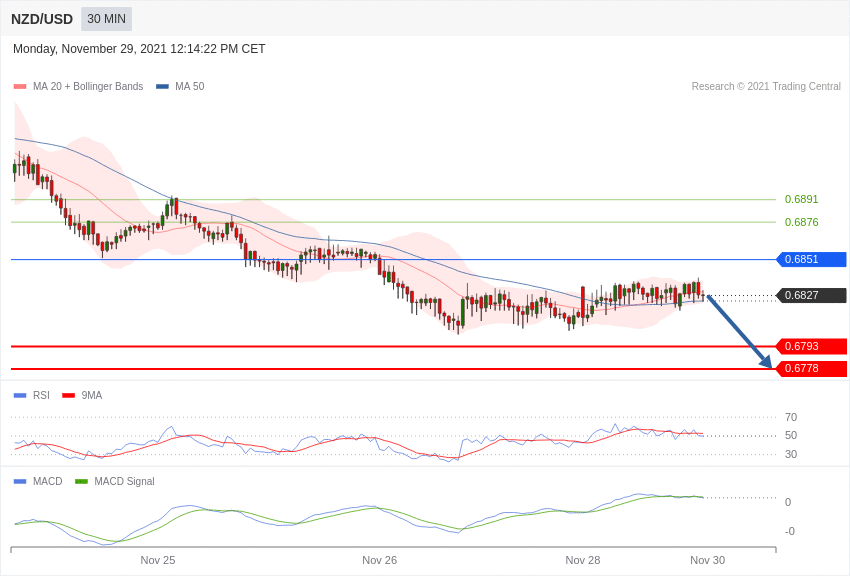This screenshot has width=850, height=576.
Task: Click the RSI legend swatch
Action: point(20,396)
